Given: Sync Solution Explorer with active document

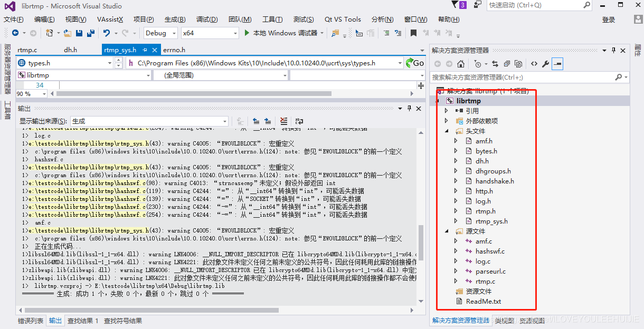Looking at the screenshot, I should 495,65.
